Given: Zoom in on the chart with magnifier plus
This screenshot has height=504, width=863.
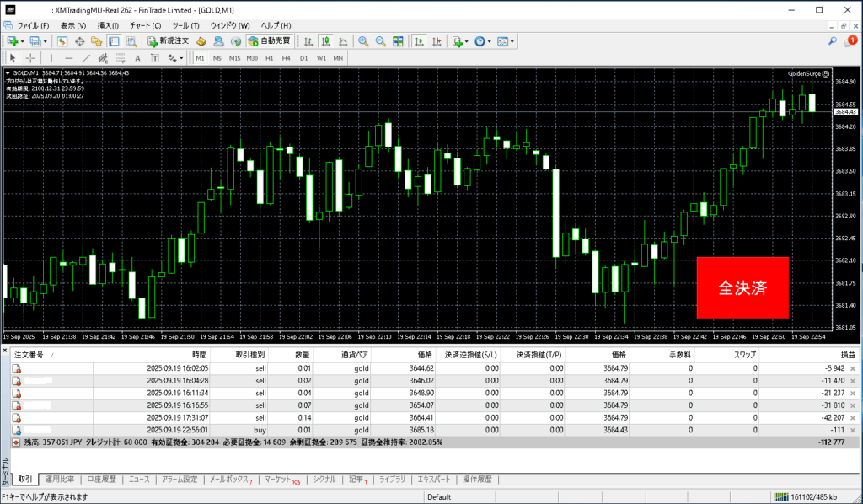Looking at the screenshot, I should point(363,40).
